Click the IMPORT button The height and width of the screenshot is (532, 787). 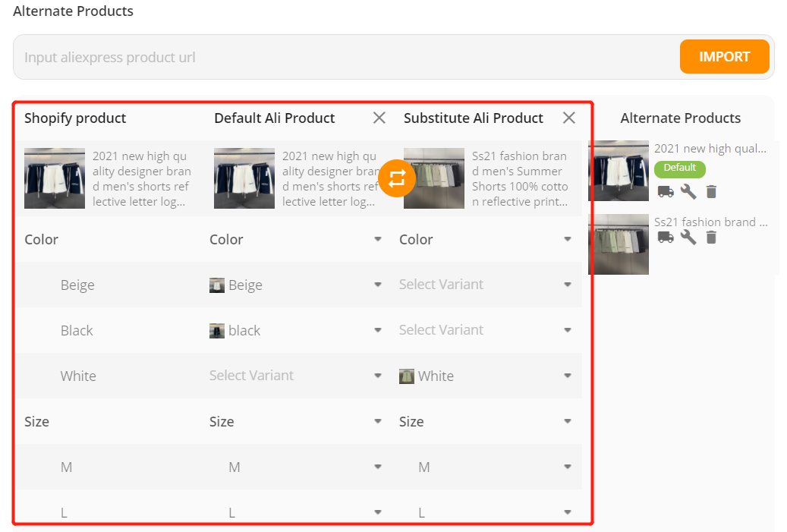click(x=724, y=57)
